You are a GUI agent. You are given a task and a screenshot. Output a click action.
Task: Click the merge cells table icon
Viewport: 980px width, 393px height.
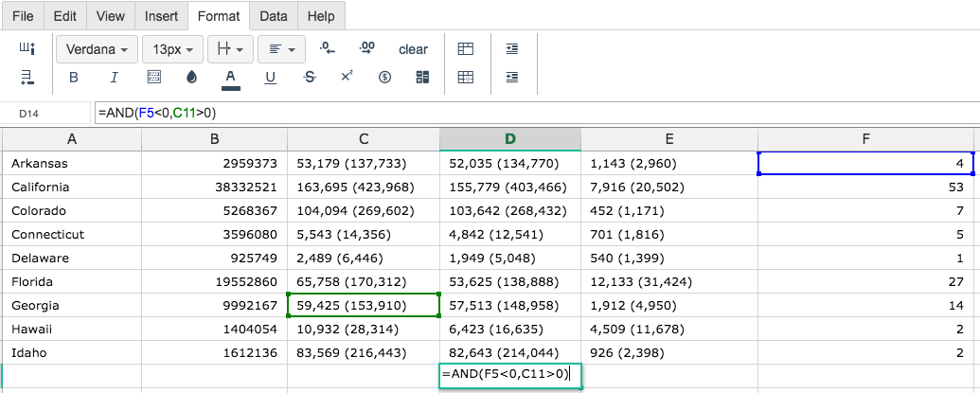tap(466, 48)
